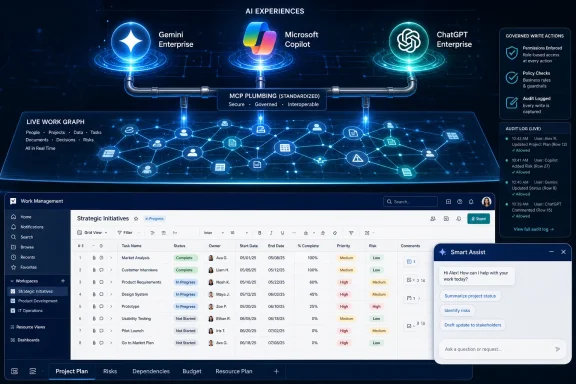The width and height of the screenshot is (576, 384).
Task: Open the Grid View dropdown
Action: [92, 233]
